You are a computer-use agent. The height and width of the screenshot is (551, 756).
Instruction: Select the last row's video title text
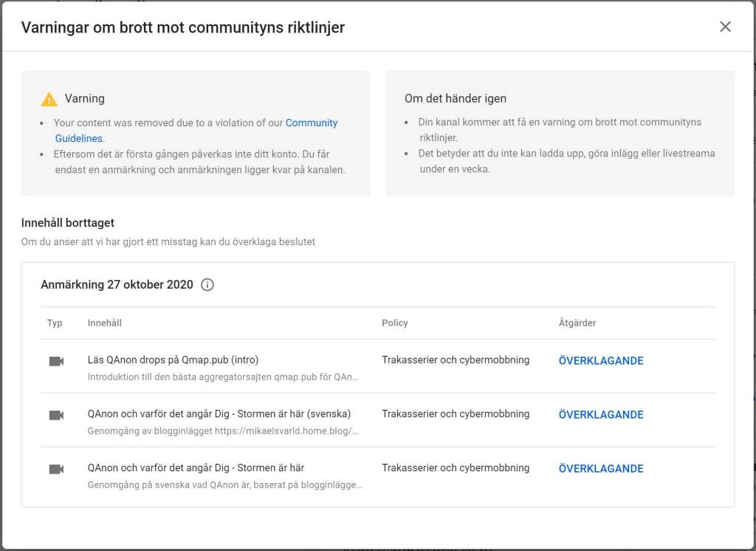tap(196, 468)
